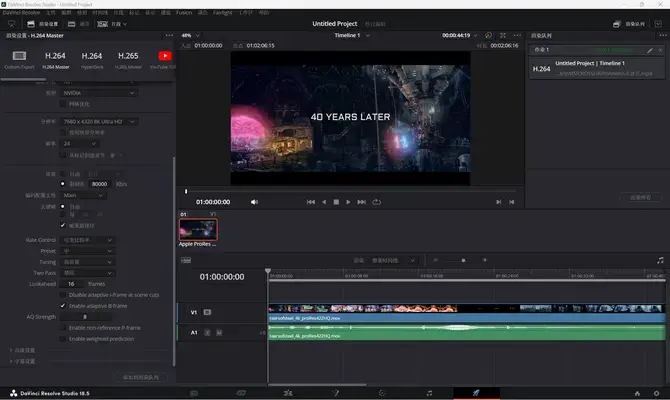Open Project Settings gear icon
Viewport: 670px width, 400px height.
(656, 394)
